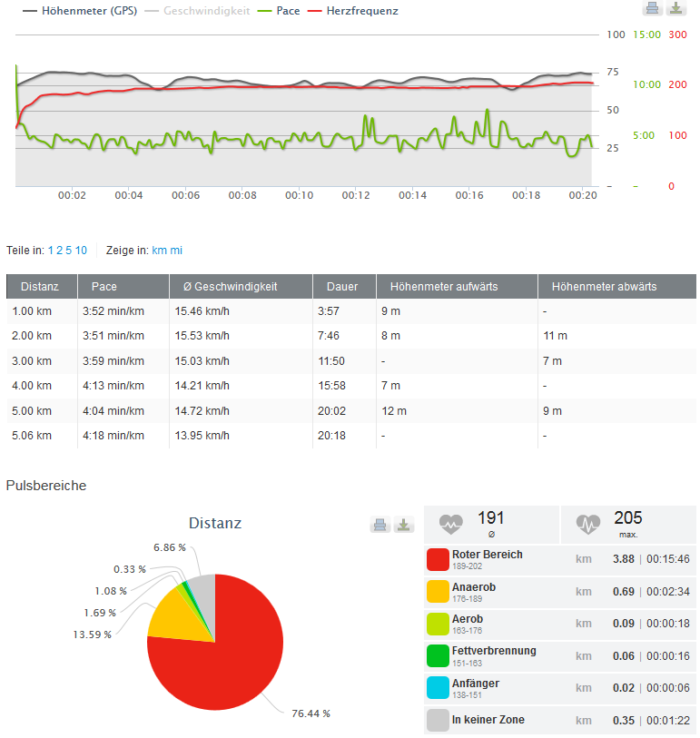
Task: Print the Distanz pie chart
Action: click(x=380, y=525)
